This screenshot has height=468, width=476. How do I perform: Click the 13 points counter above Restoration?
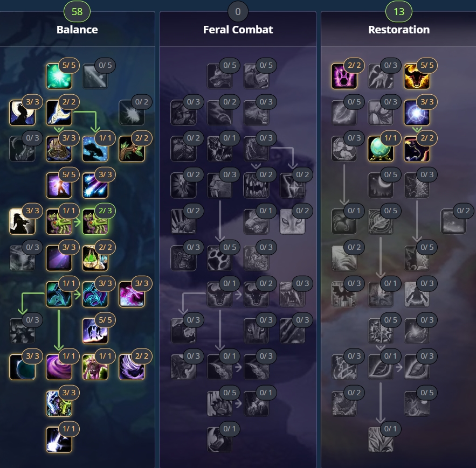click(x=399, y=11)
